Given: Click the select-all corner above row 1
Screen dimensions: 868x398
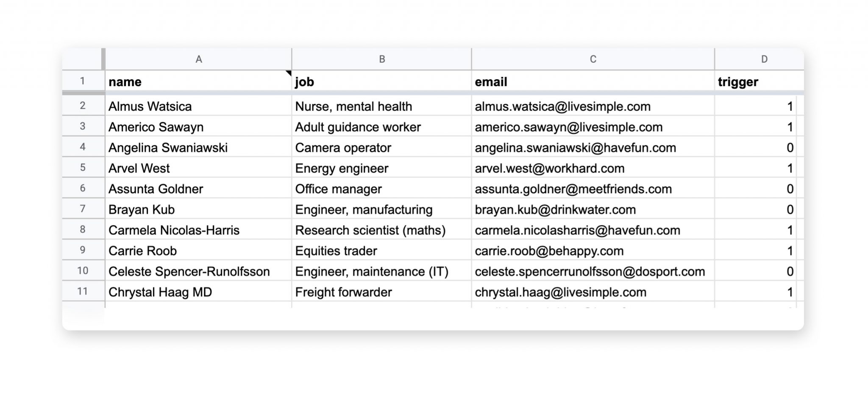Looking at the screenshot, I should [83, 59].
